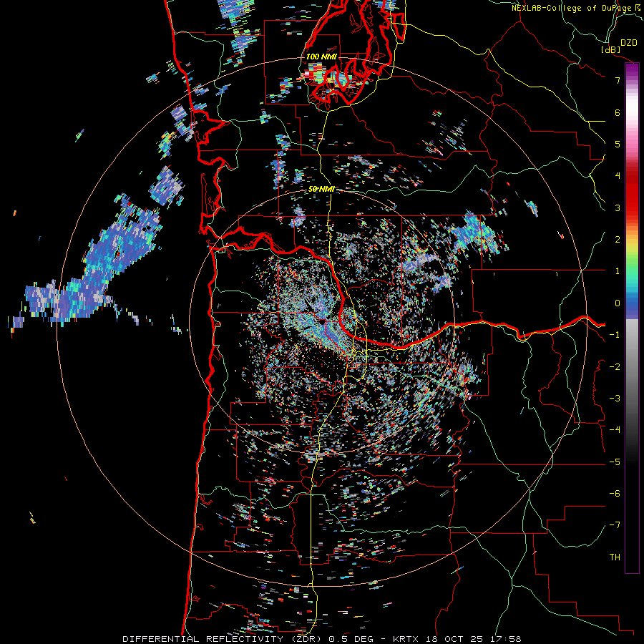Click the 100 NMI range ring label
This screenshot has width=644, height=644.
tap(321, 57)
